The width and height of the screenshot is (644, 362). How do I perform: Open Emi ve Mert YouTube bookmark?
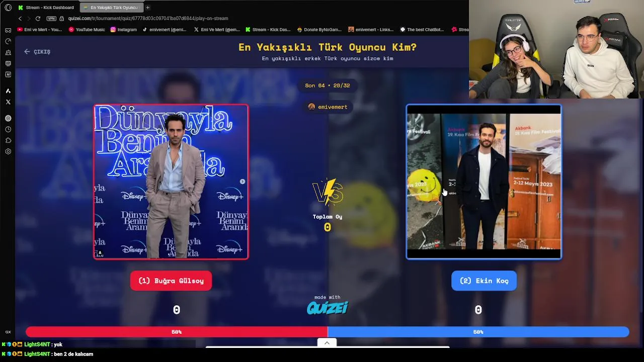point(40,30)
